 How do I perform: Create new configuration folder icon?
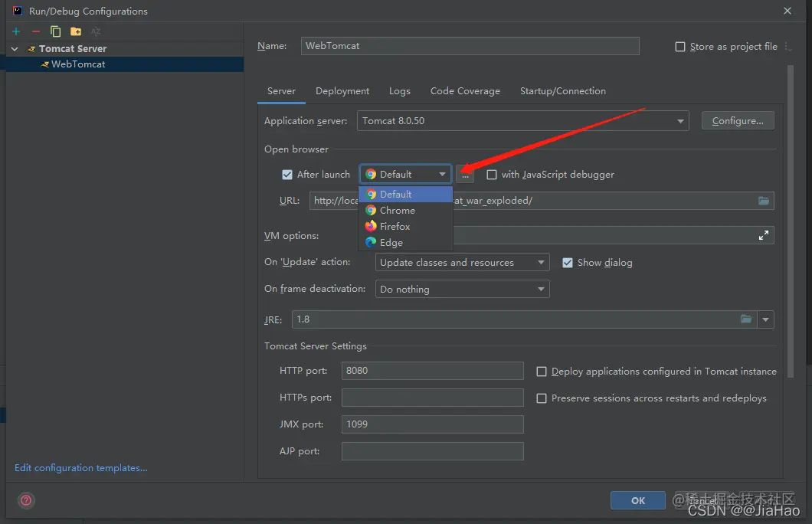tap(76, 31)
